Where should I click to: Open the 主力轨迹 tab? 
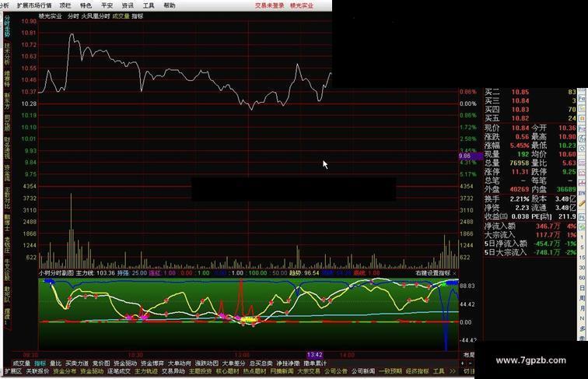pyautogui.click(x=146, y=371)
